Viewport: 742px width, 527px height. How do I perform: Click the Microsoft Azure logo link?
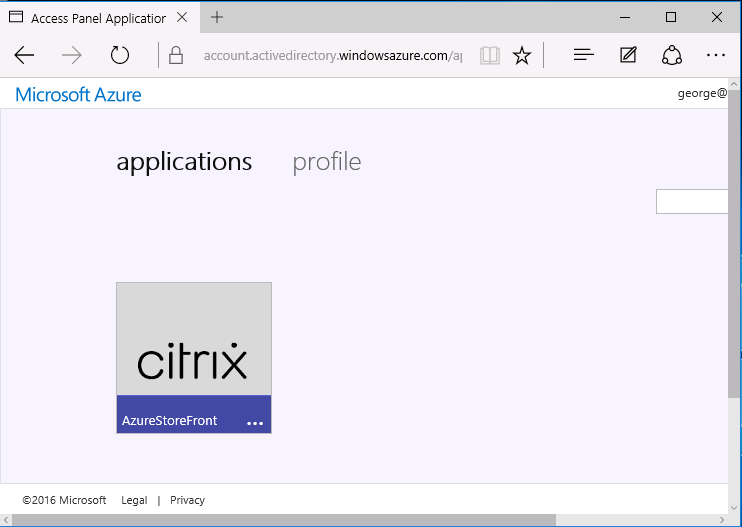tap(78, 95)
